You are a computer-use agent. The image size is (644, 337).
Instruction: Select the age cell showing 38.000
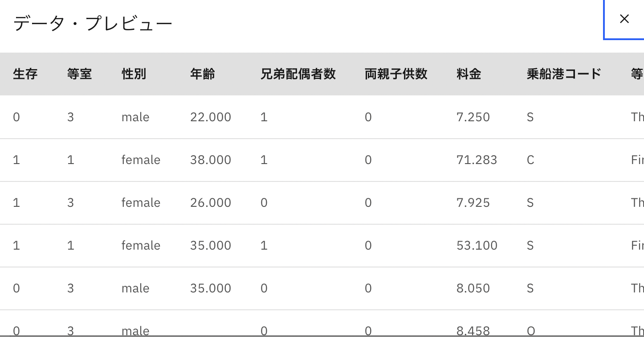(x=210, y=160)
